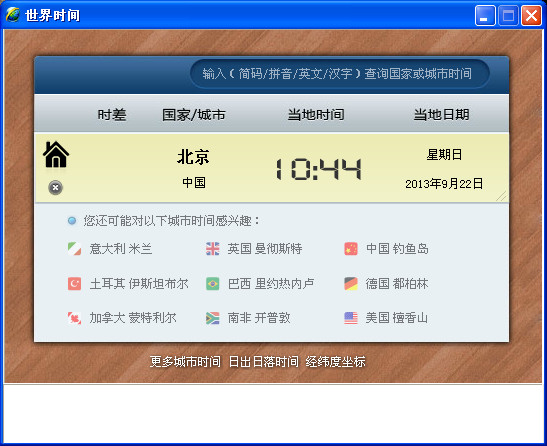This screenshot has height=446, width=547.
Task: Open 美国 檀香山 time
Action: [397, 318]
